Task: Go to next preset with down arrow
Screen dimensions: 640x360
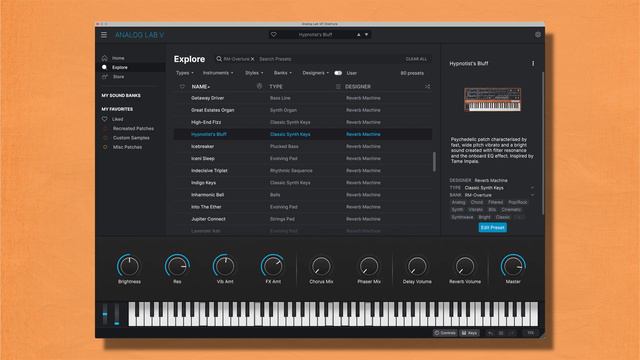Action: [x=367, y=35]
